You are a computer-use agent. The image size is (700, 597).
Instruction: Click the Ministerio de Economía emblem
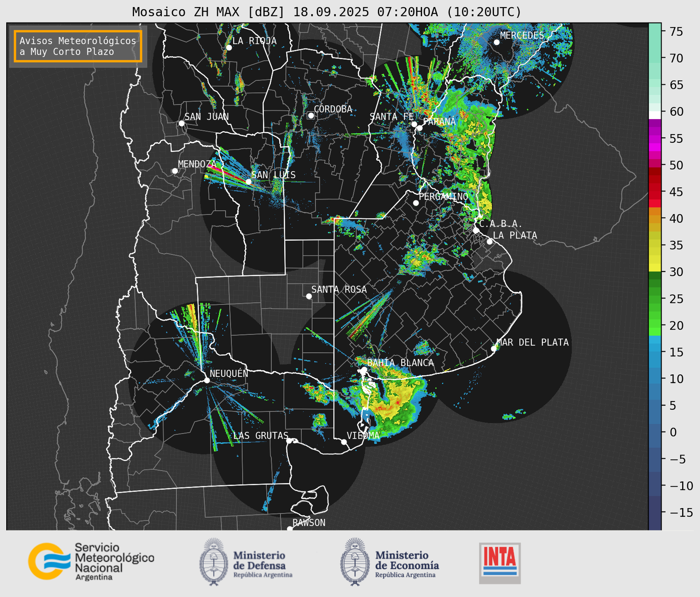tap(355, 562)
